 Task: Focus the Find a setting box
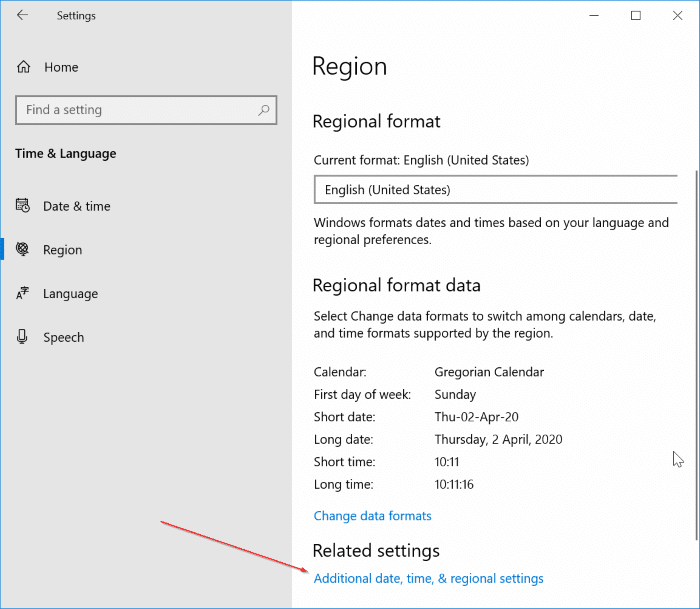(146, 110)
